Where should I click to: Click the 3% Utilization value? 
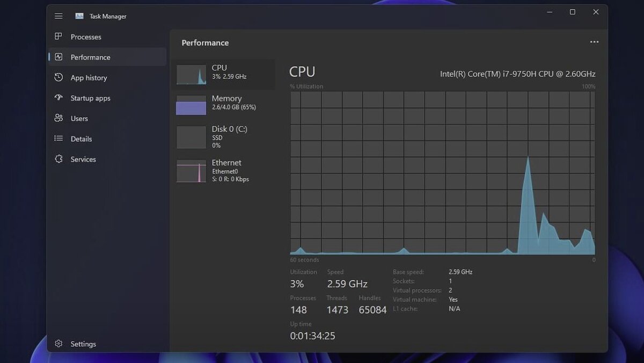point(297,284)
